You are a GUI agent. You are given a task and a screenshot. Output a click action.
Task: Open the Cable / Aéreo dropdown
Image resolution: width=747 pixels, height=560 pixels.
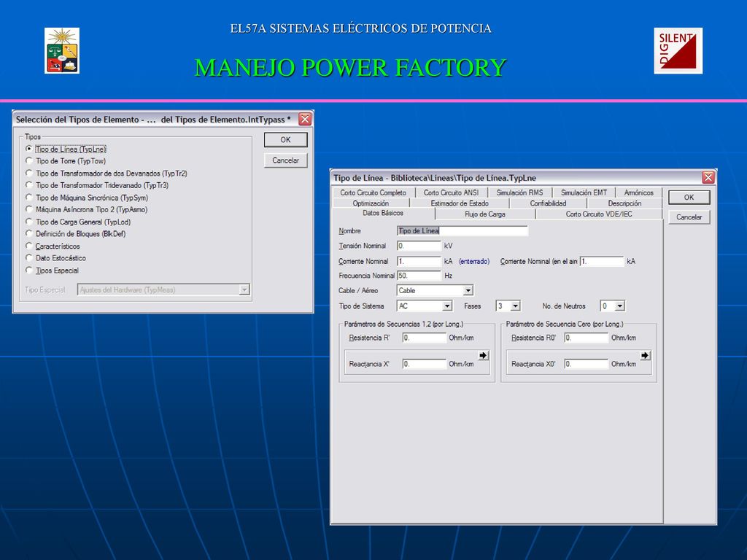click(468, 290)
